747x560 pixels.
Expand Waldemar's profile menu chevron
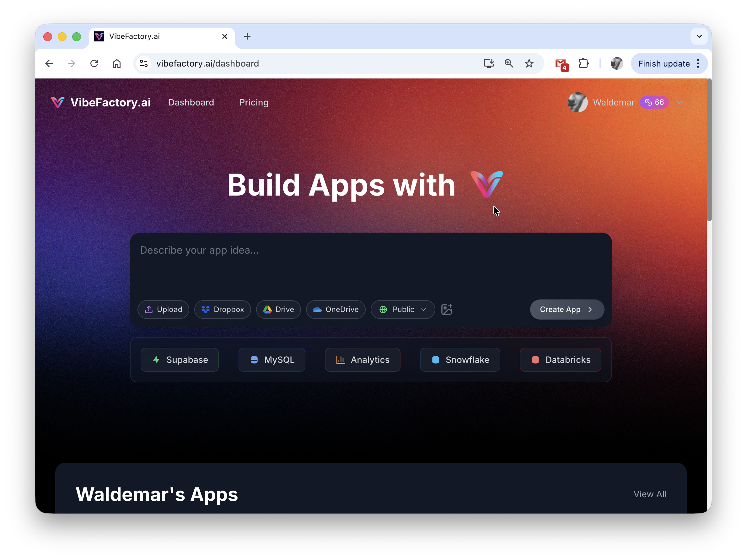click(x=679, y=102)
